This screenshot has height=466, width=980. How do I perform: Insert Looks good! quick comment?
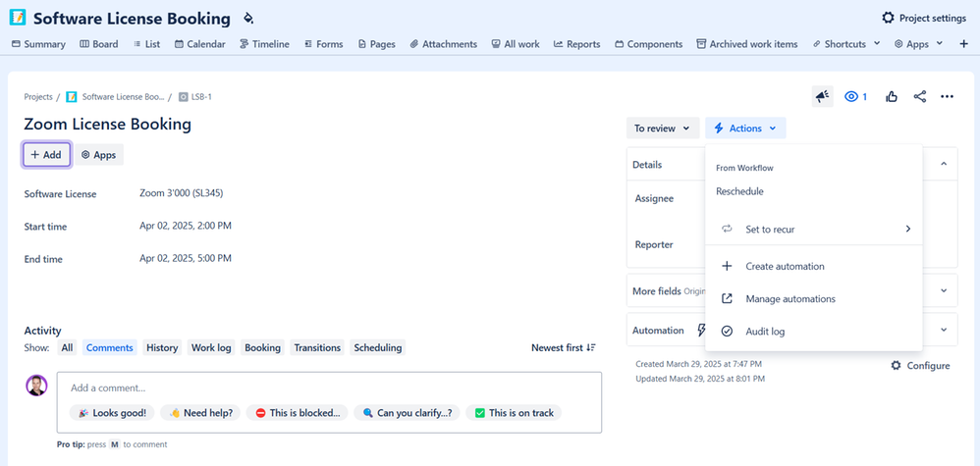112,412
